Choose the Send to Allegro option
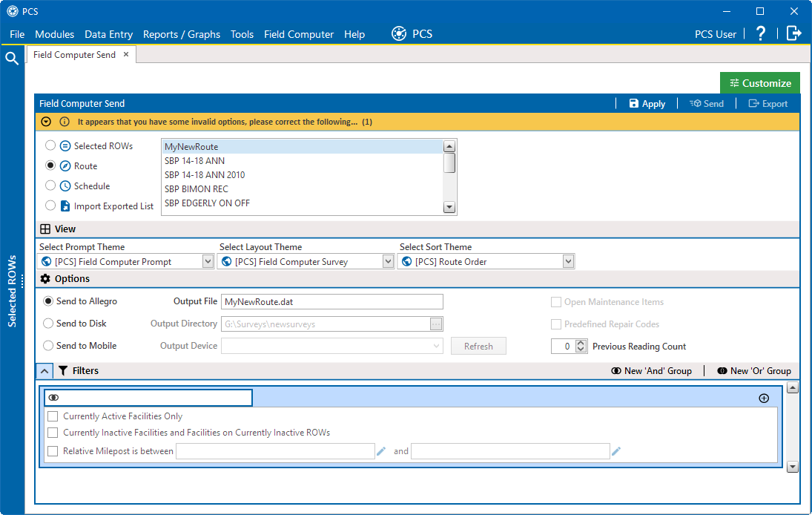 point(48,301)
